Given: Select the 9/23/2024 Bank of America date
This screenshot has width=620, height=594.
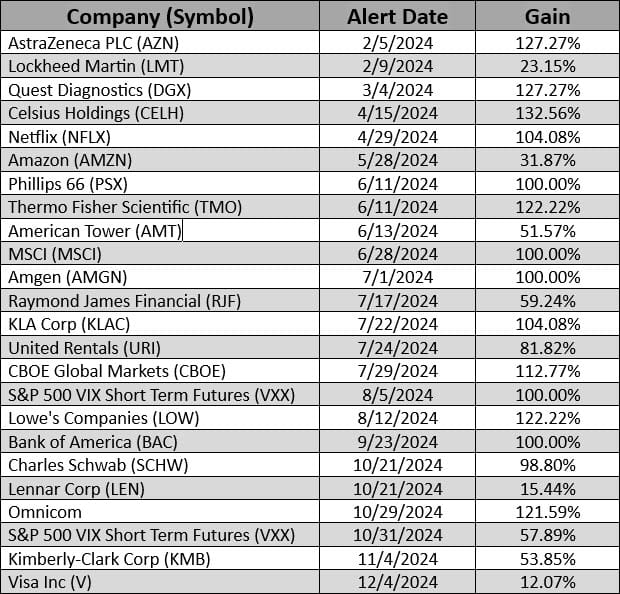Looking at the screenshot, I should [x=397, y=441].
